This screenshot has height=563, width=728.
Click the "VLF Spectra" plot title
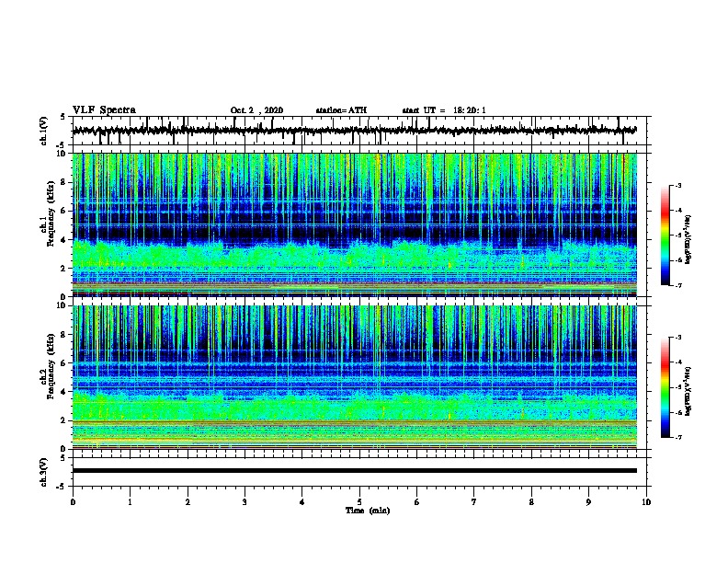tap(104, 109)
